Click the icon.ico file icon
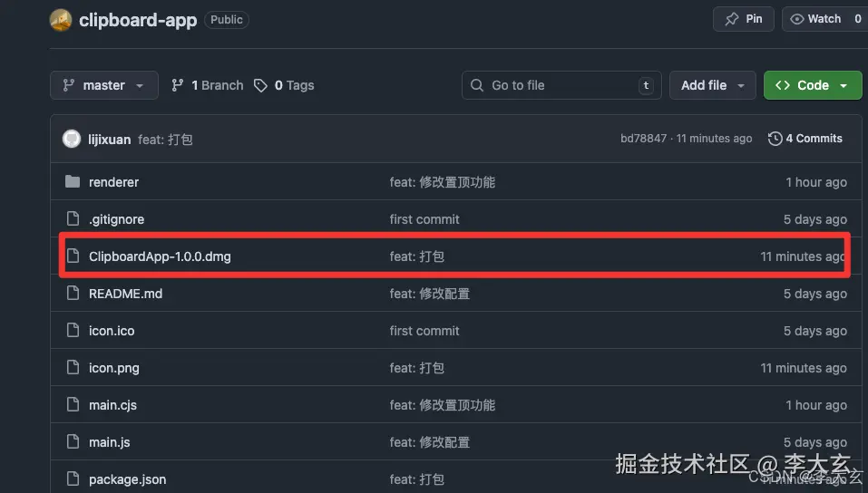The width and height of the screenshot is (868, 493). [73, 331]
